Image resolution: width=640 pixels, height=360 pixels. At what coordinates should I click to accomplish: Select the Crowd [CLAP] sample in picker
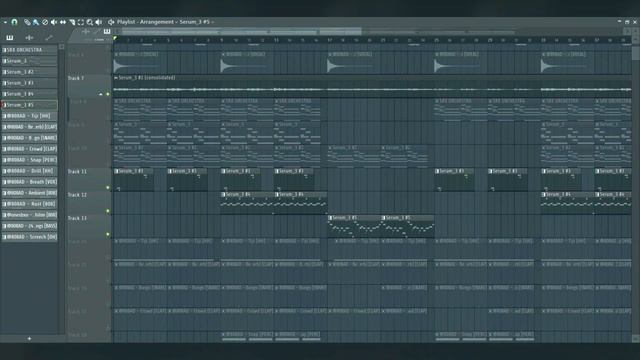coord(29,149)
